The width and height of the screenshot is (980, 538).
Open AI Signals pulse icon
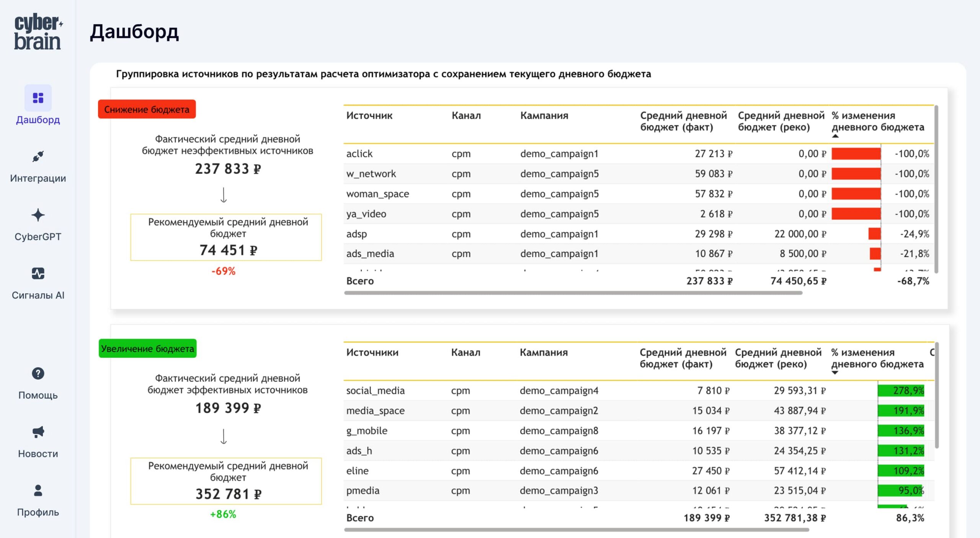(x=38, y=274)
